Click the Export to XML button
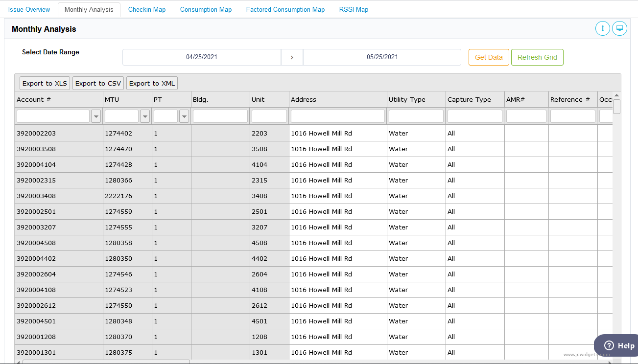This screenshot has height=364, width=638. [x=152, y=83]
